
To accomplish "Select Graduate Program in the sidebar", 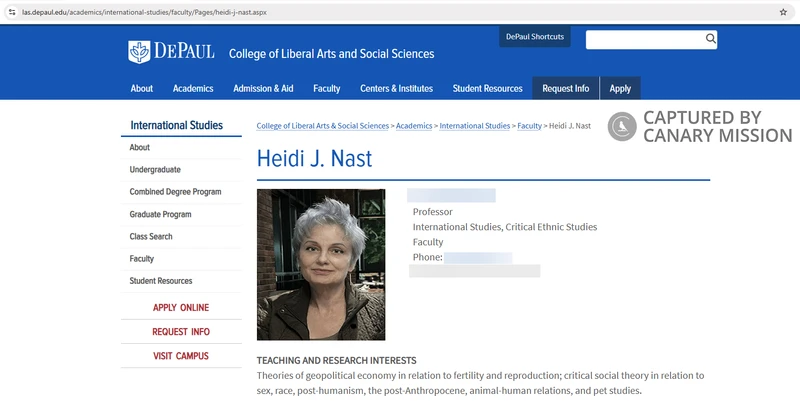I will (x=160, y=214).
